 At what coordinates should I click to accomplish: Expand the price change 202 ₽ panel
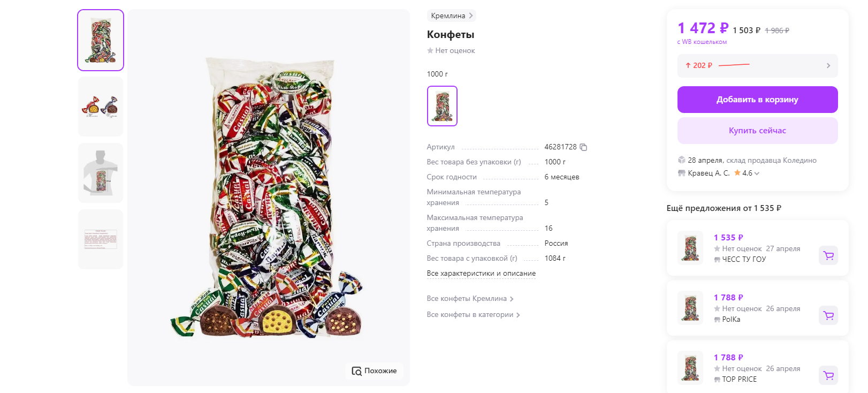pyautogui.click(x=828, y=66)
